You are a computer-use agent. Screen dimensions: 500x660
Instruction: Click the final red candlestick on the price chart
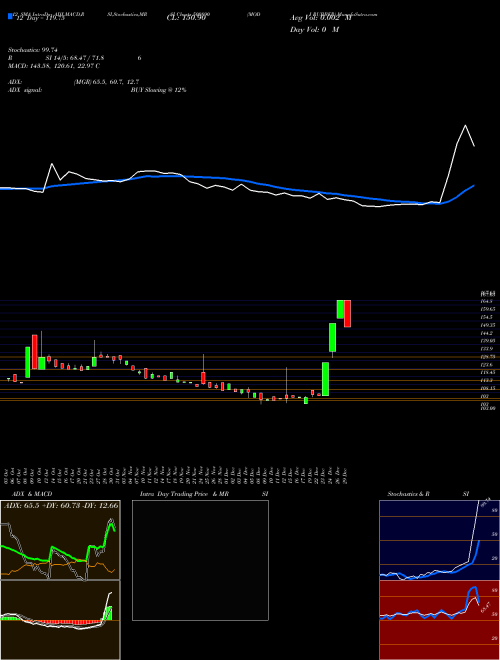click(x=347, y=314)
